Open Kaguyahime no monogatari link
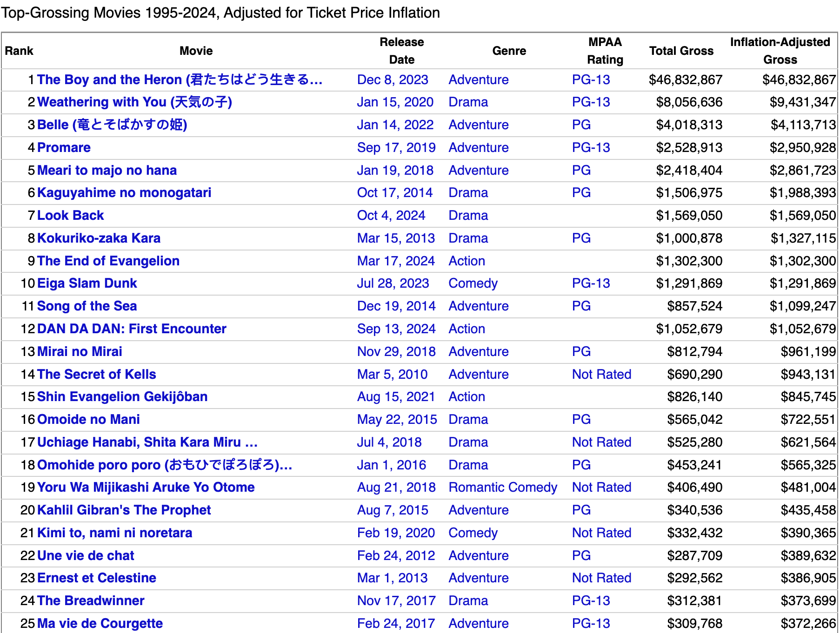This screenshot has height=633, width=840. click(124, 192)
